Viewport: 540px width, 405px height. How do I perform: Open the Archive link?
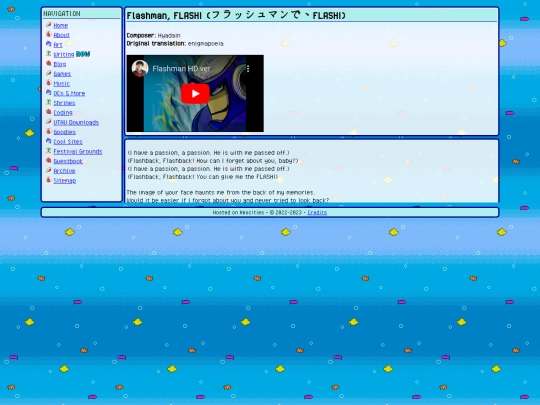(64, 170)
